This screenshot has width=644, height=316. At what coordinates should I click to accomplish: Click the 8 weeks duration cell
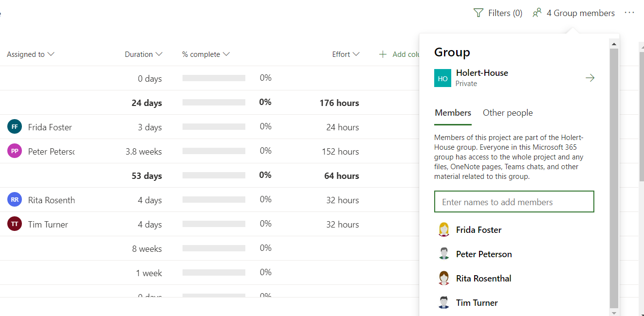(x=147, y=249)
